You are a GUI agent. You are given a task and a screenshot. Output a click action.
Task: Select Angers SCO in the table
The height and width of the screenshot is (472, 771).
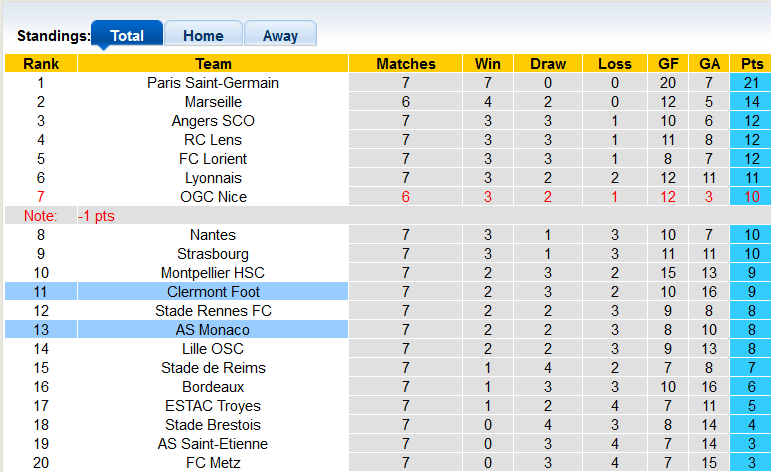tap(213, 121)
